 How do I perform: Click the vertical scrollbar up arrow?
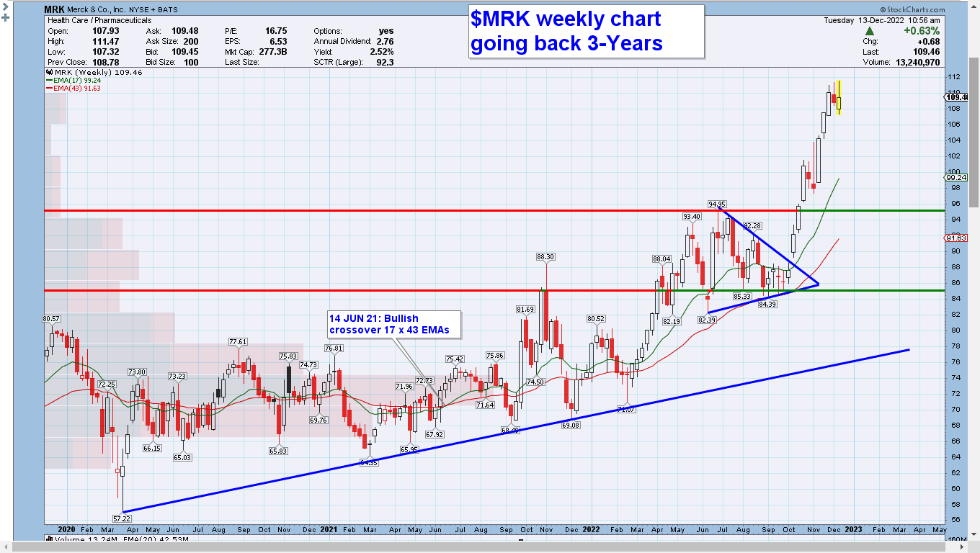click(x=974, y=6)
